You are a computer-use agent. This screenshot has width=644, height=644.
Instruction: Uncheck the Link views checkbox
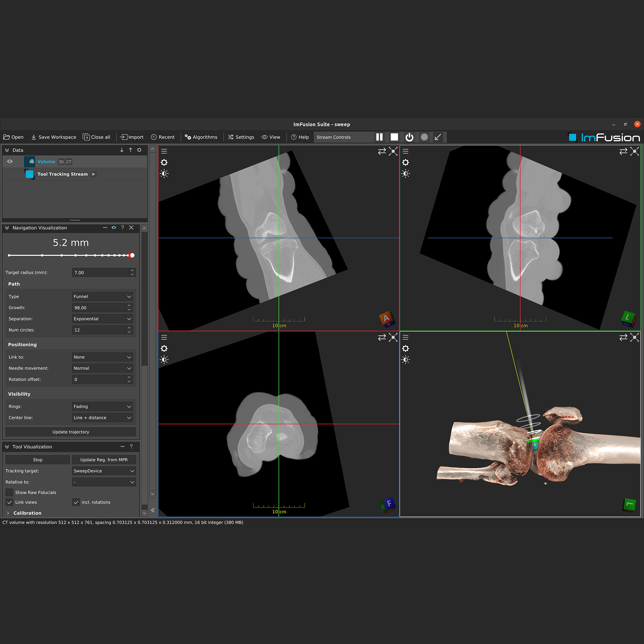[x=10, y=502]
